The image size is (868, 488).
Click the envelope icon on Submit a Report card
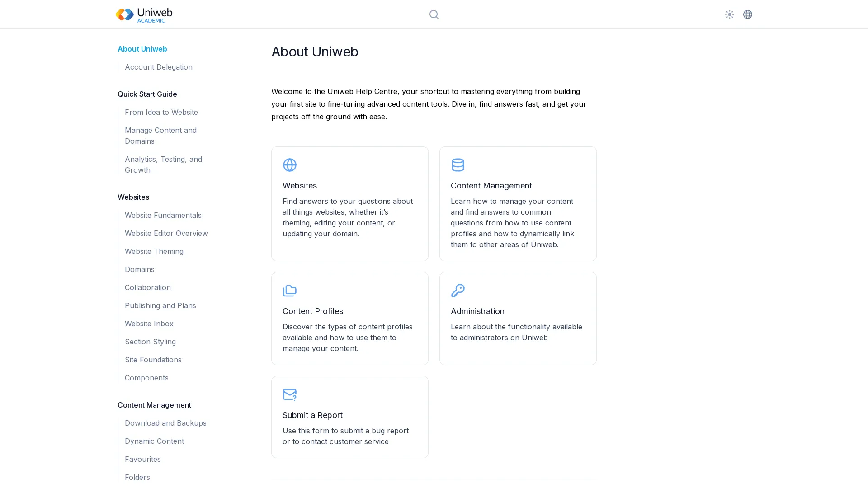290,394
